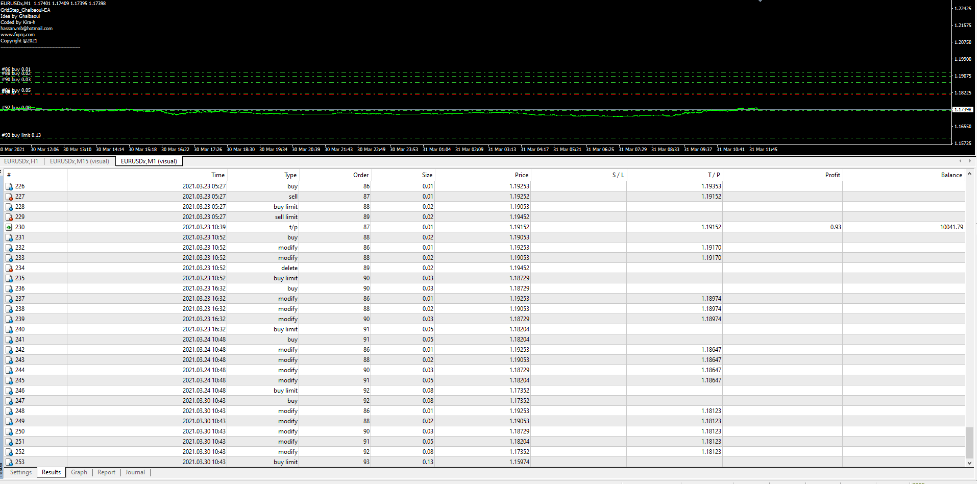Show the Journal tab
980x484 pixels.
[x=135, y=472]
